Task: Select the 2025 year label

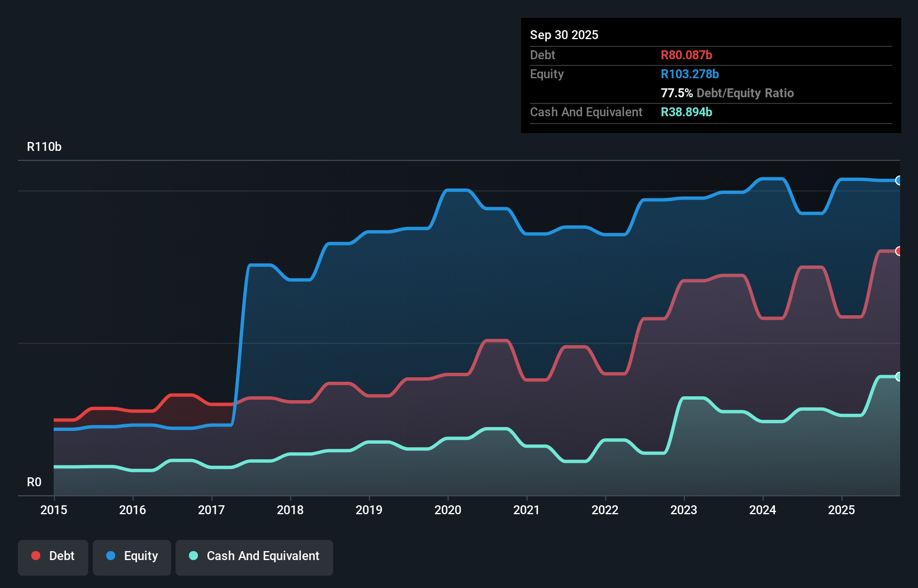Action: coord(842,510)
